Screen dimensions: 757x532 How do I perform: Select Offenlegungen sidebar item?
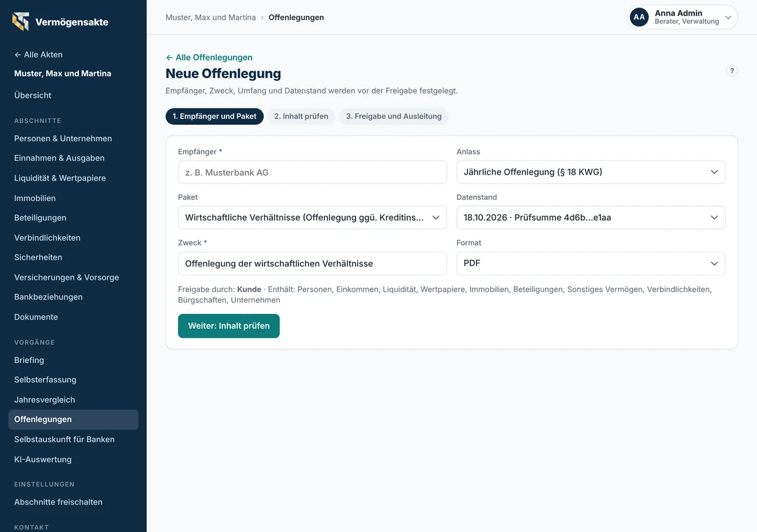pos(73,419)
